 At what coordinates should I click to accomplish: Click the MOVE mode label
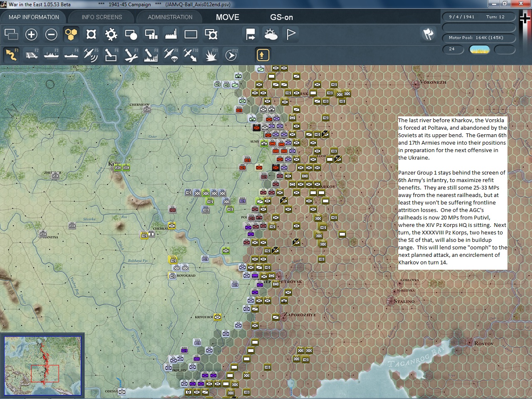(x=227, y=17)
